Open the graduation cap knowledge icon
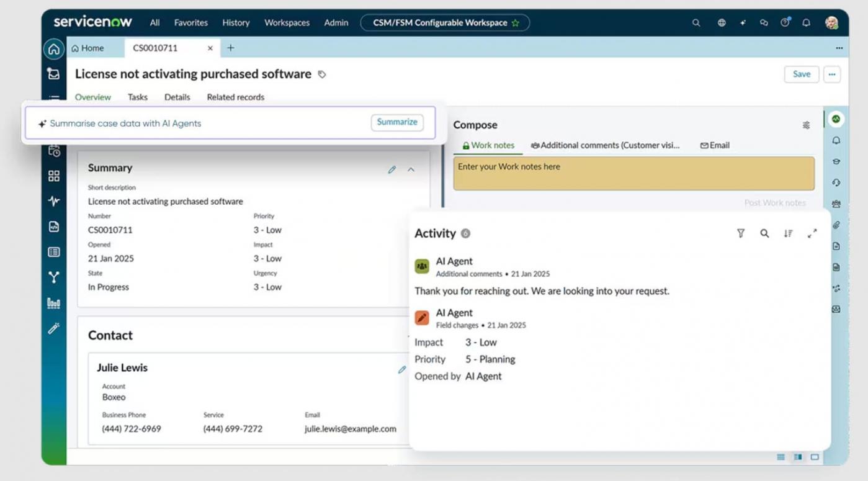 click(x=836, y=161)
